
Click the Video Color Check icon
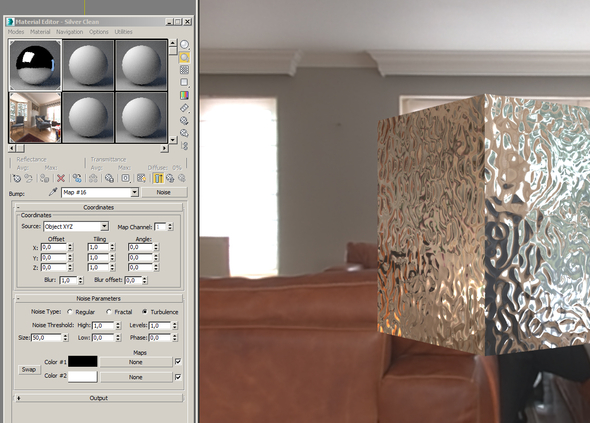pos(184,95)
